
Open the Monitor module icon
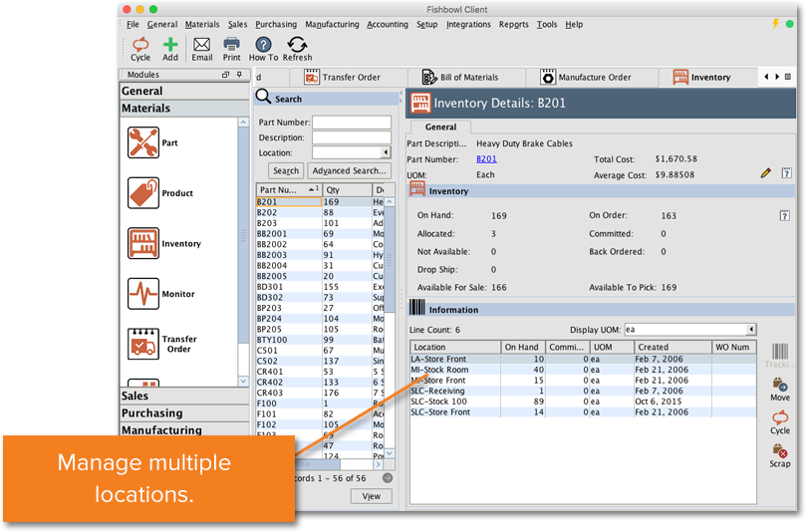pyautogui.click(x=143, y=294)
